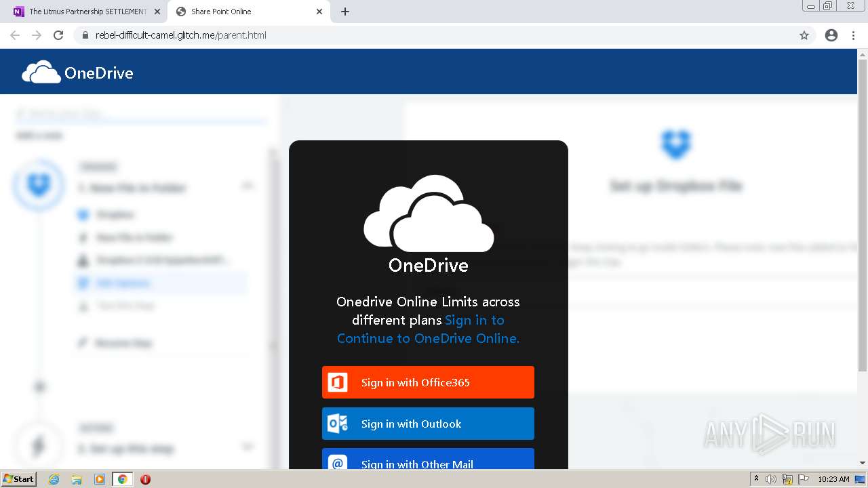
Task: Open the Chrome profile account icon
Action: [831, 35]
